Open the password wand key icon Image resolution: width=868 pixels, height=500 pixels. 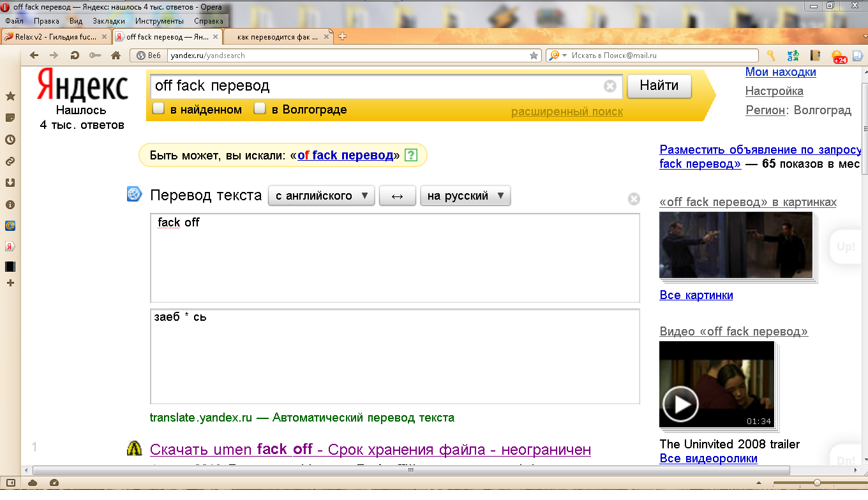95,55
